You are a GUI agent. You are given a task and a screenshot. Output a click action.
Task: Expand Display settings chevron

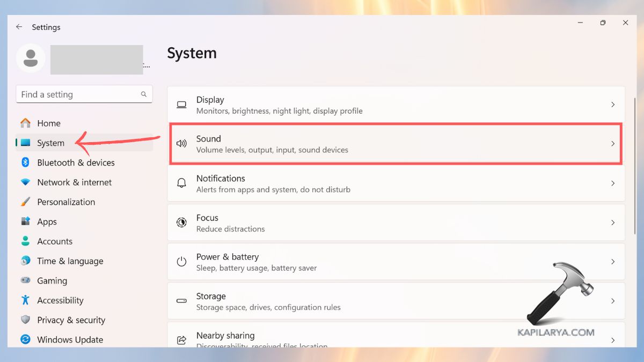pos(613,105)
